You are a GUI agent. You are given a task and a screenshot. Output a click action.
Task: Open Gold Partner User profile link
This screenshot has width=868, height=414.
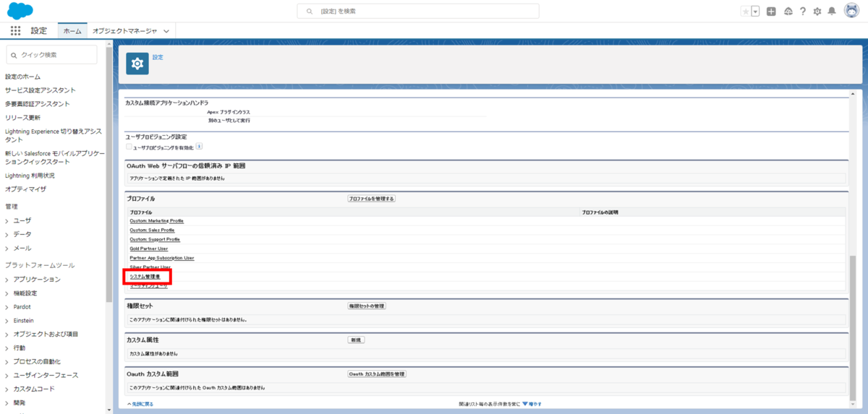coord(148,249)
